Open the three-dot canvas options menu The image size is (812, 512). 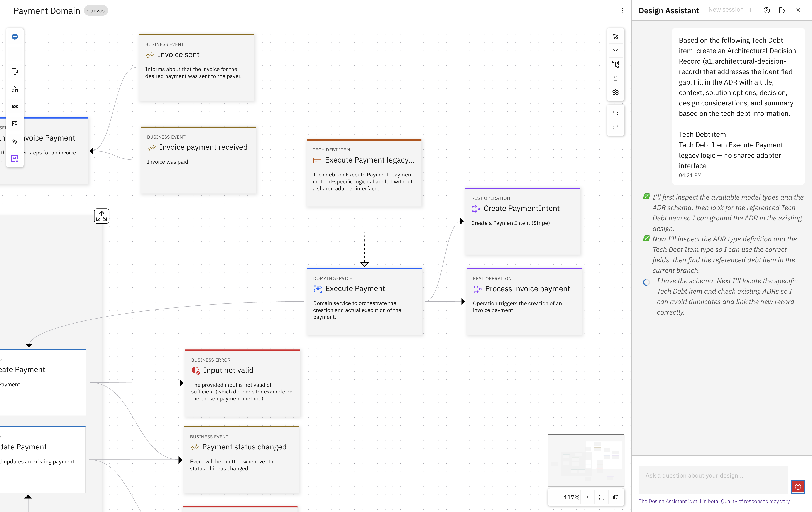[622, 10]
